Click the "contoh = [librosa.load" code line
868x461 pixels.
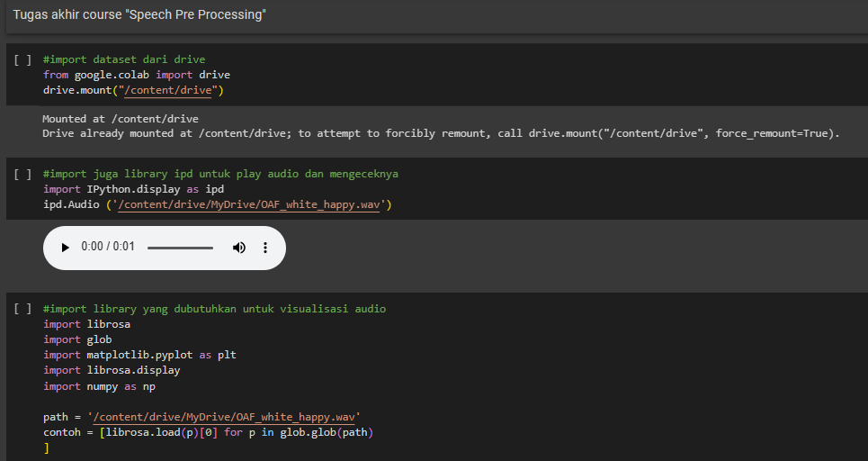(x=207, y=432)
